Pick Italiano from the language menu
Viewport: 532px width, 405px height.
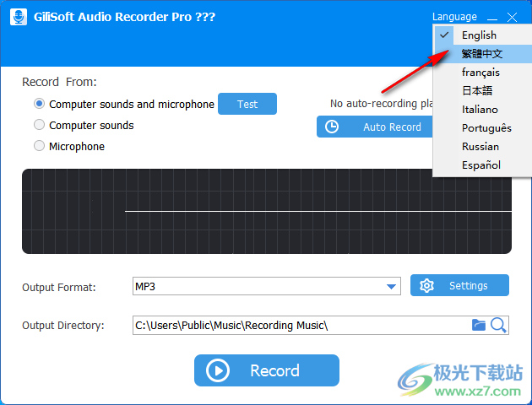tap(482, 110)
